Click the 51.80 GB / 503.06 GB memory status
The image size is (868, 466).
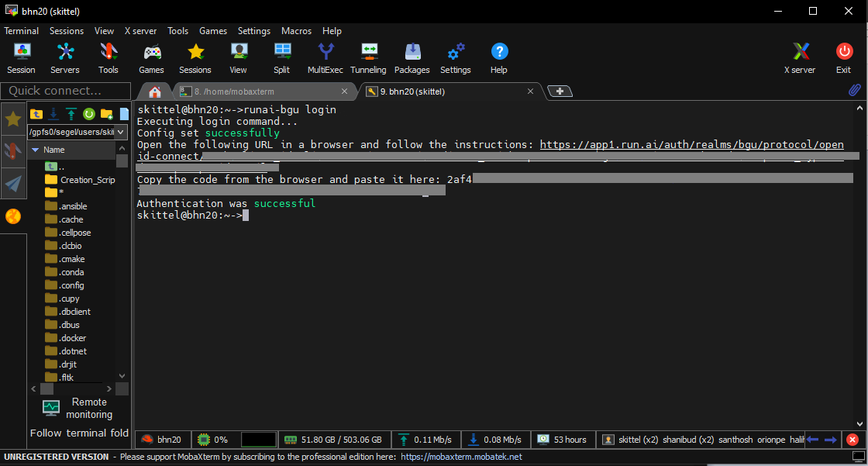point(334,440)
